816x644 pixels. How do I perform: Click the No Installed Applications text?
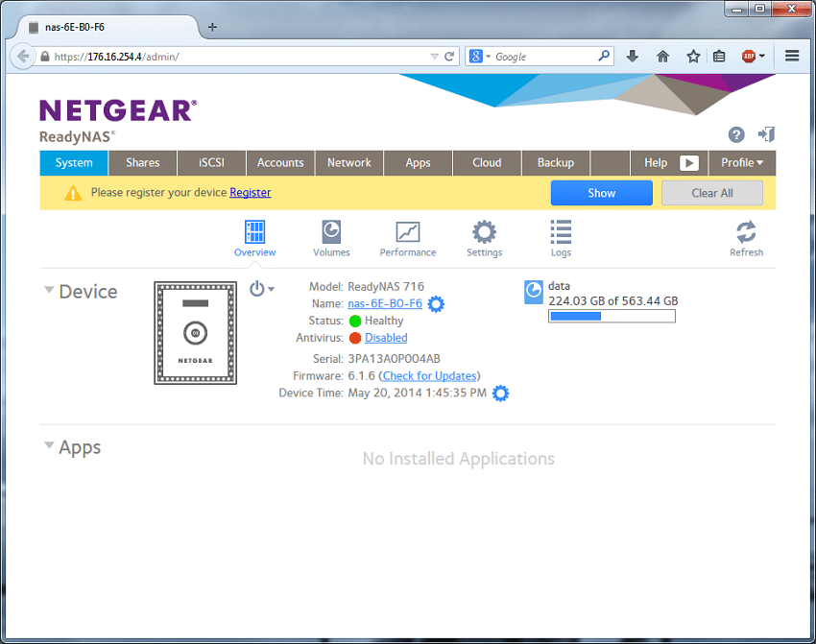pyautogui.click(x=459, y=459)
